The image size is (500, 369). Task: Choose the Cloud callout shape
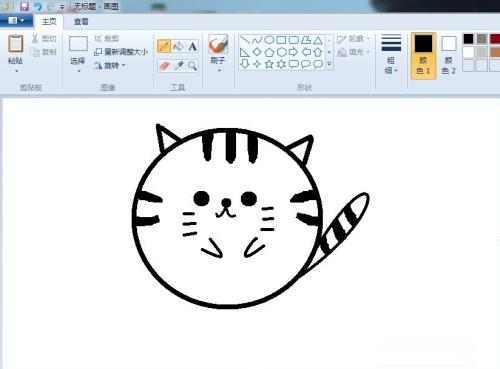tap(318, 64)
